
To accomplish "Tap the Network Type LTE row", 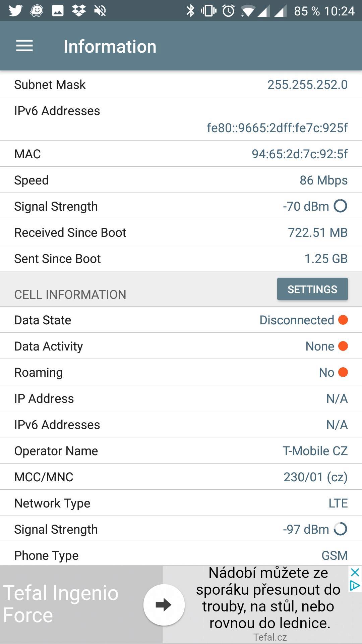I will (x=181, y=503).
